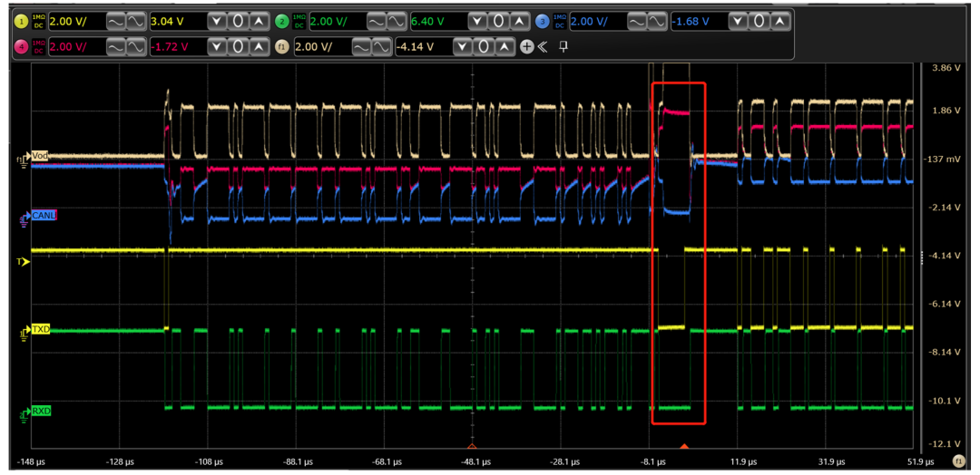The width and height of the screenshot is (980, 475).
Task: Click the trigger level T marker
Action: tap(24, 262)
